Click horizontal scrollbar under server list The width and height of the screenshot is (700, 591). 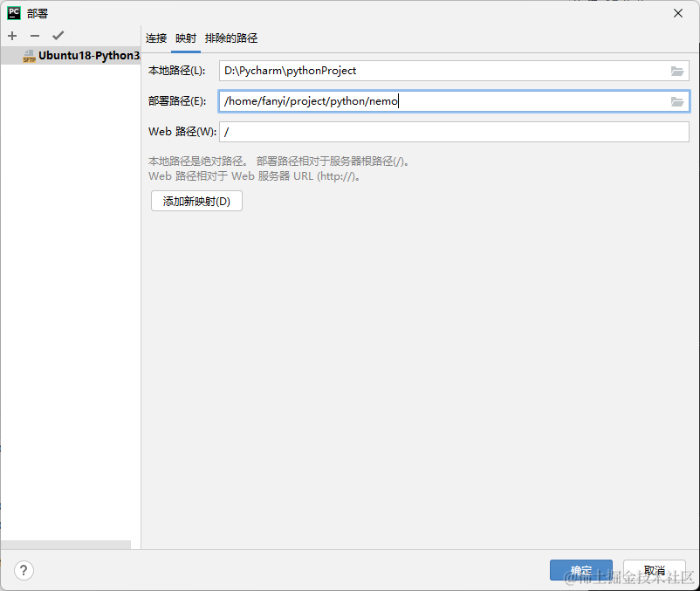66,545
